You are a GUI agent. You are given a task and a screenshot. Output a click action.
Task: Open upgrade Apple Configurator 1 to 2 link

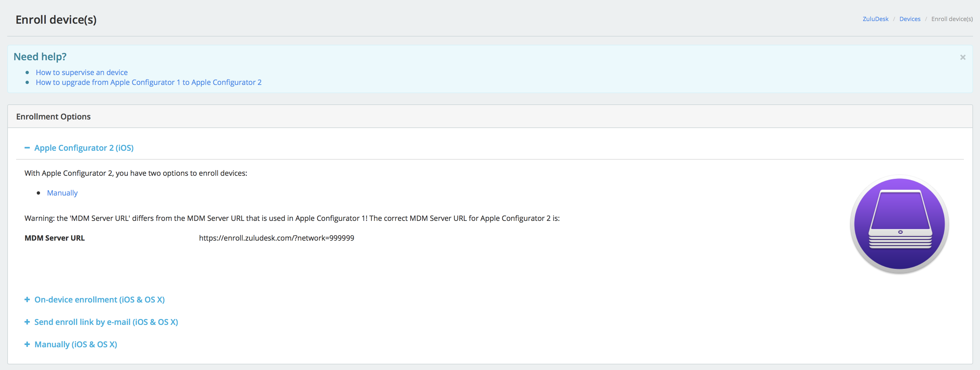tap(149, 82)
